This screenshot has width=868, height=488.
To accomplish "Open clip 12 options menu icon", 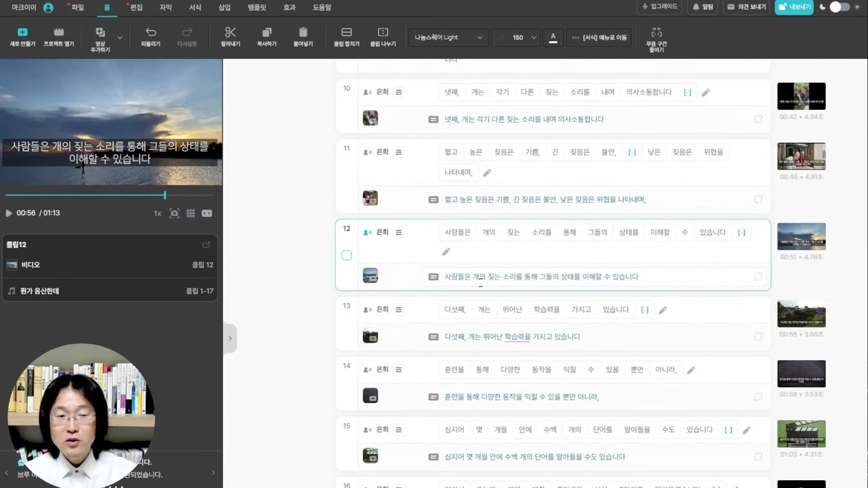I will pyautogui.click(x=398, y=232).
